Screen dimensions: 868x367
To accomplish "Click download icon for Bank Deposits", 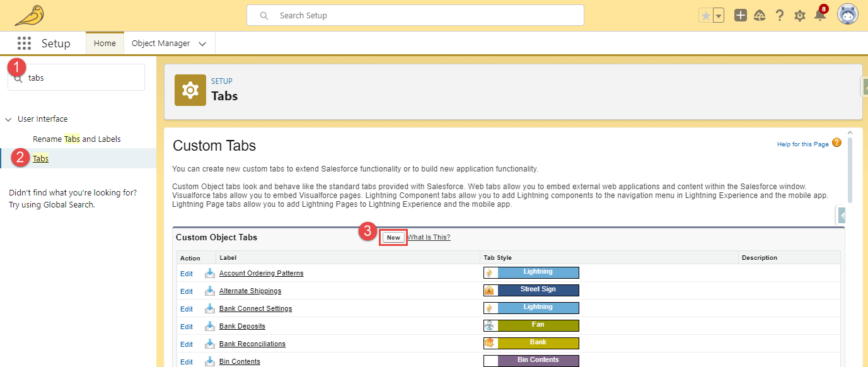I will tap(210, 326).
